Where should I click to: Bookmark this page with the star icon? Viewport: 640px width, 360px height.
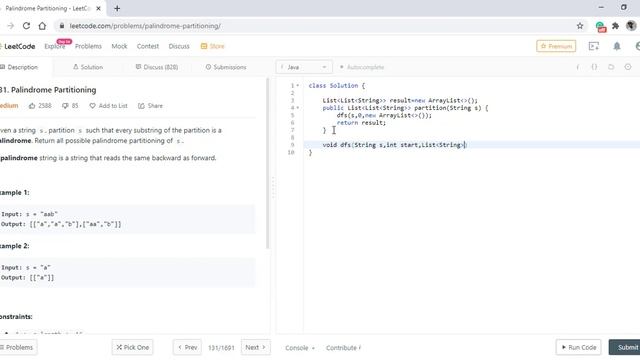580,26
